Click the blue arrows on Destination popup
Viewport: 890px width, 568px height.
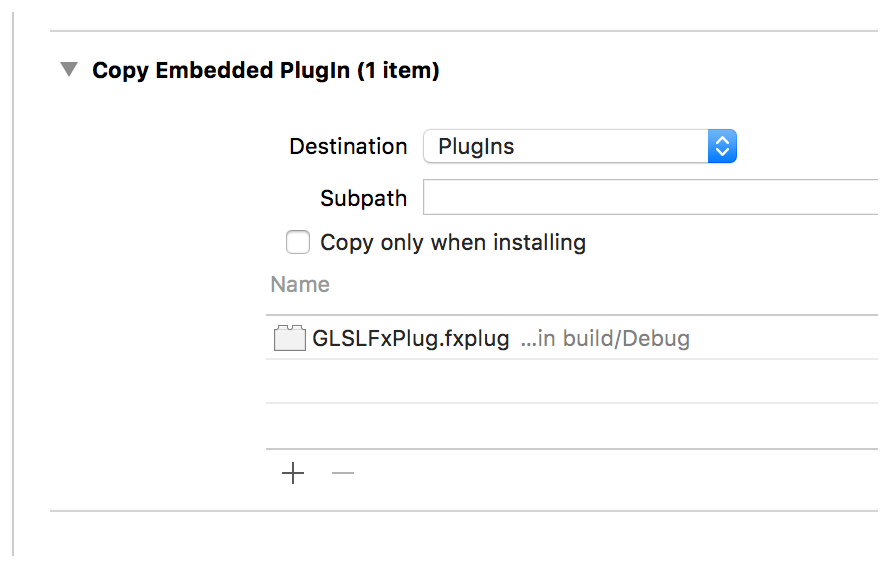point(722,147)
